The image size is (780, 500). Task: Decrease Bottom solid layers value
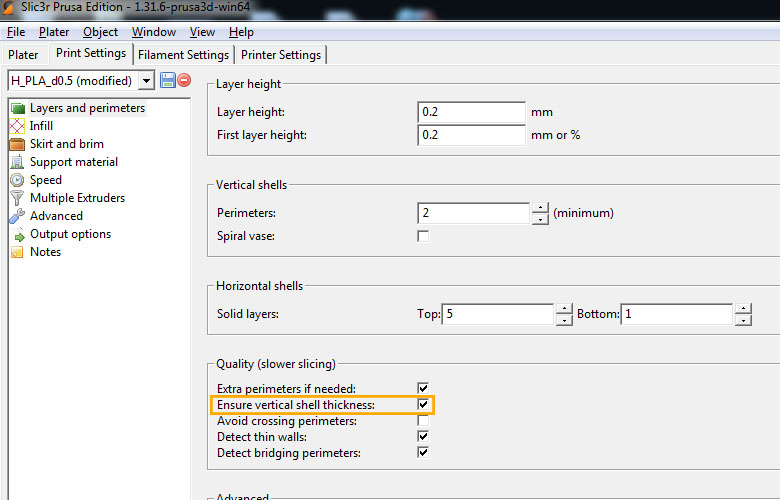tap(743, 320)
